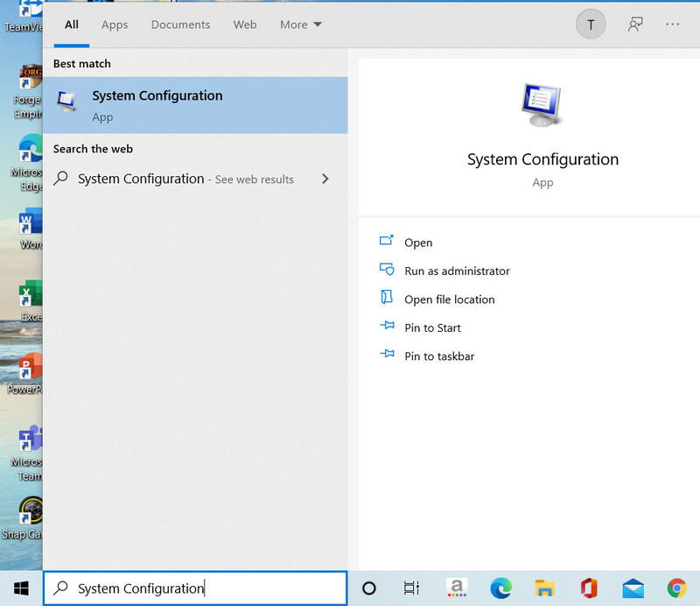Click the Pin to taskbar pin icon
The height and width of the screenshot is (606, 700).
[387, 354]
